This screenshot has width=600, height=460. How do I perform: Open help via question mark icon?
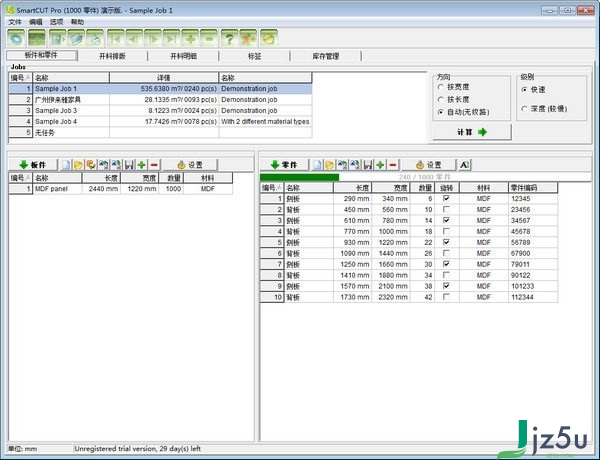(230, 38)
